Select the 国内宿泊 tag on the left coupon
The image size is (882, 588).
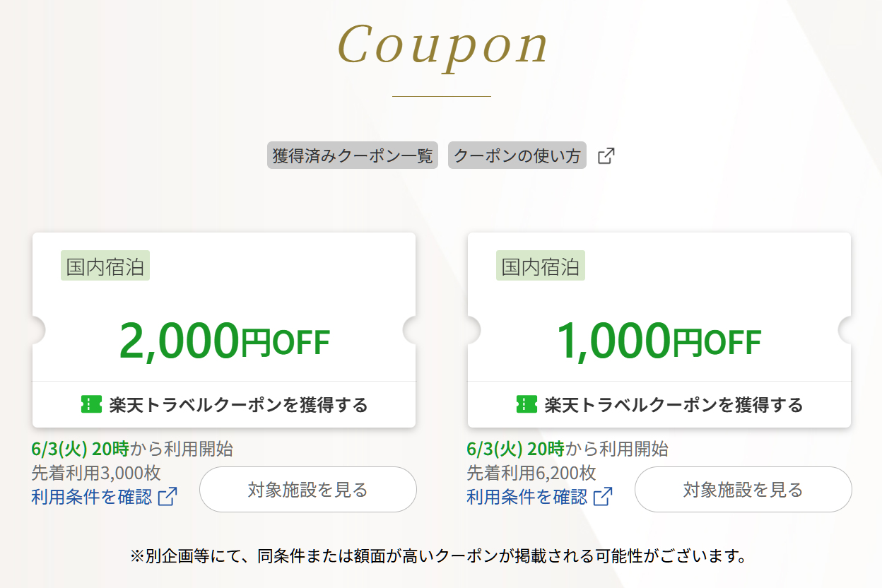(x=105, y=266)
